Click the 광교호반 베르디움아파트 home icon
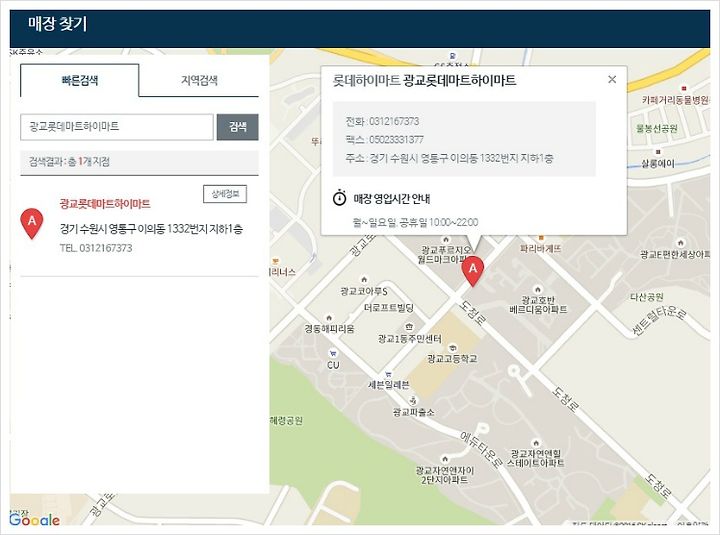The height and width of the screenshot is (535, 720). (538, 289)
